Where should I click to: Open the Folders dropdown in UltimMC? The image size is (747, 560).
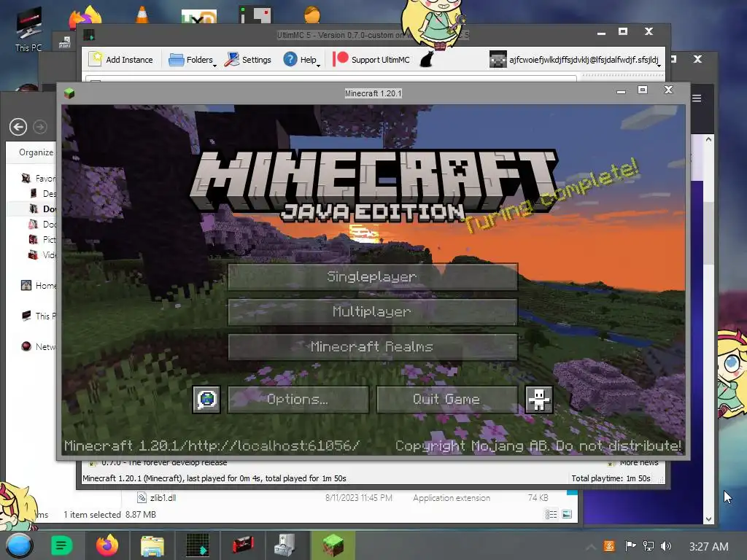click(x=193, y=60)
